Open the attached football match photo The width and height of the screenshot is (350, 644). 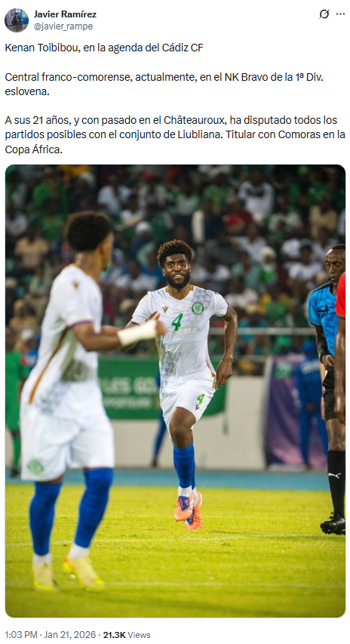175,391
